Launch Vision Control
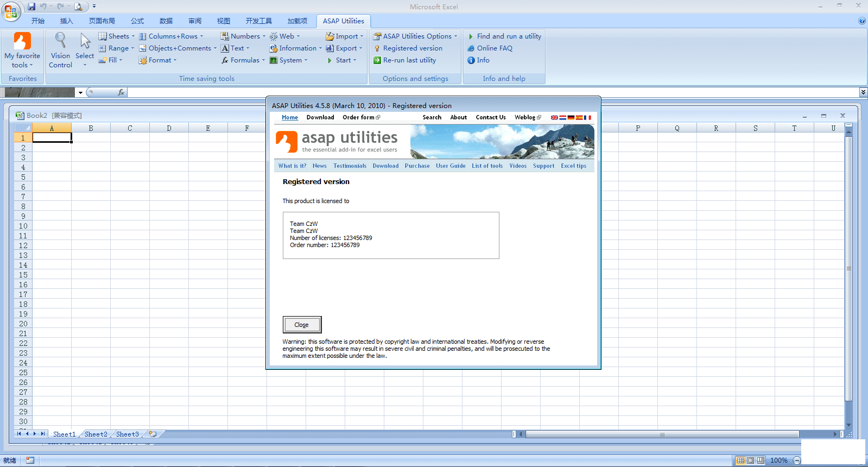 pyautogui.click(x=60, y=51)
